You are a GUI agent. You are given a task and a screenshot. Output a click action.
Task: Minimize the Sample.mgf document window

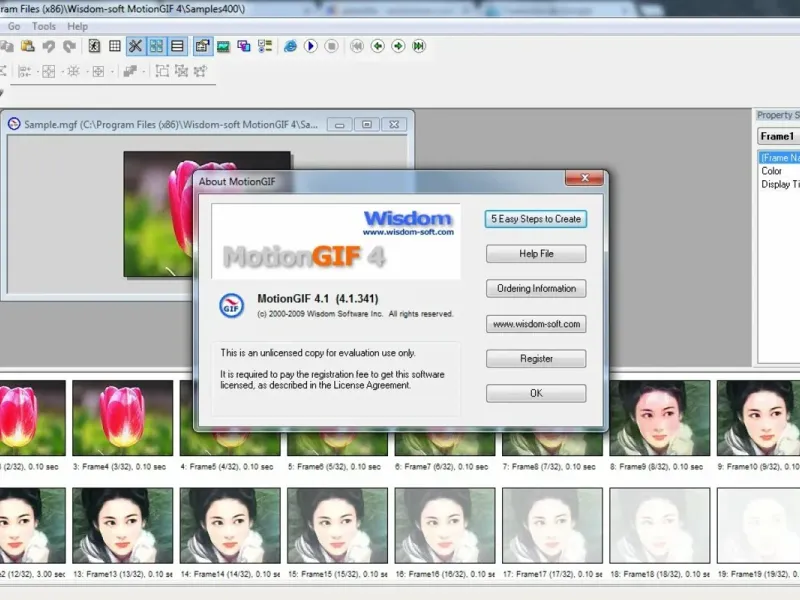coord(340,124)
